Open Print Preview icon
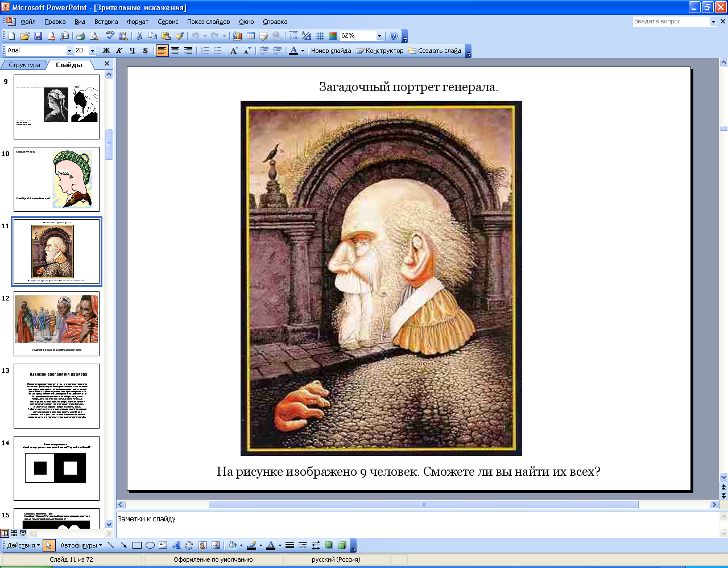This screenshot has height=568, width=728. 94,36
